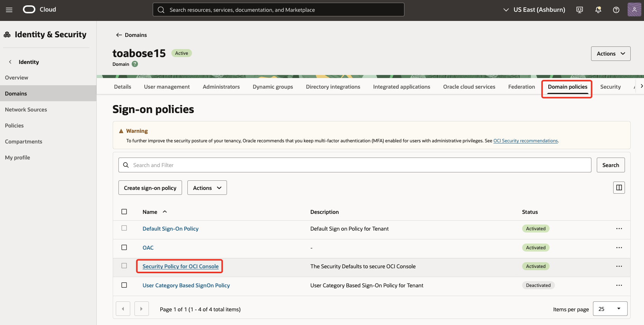
Task: Open the Default Sign-On Policy link
Action: tap(171, 229)
